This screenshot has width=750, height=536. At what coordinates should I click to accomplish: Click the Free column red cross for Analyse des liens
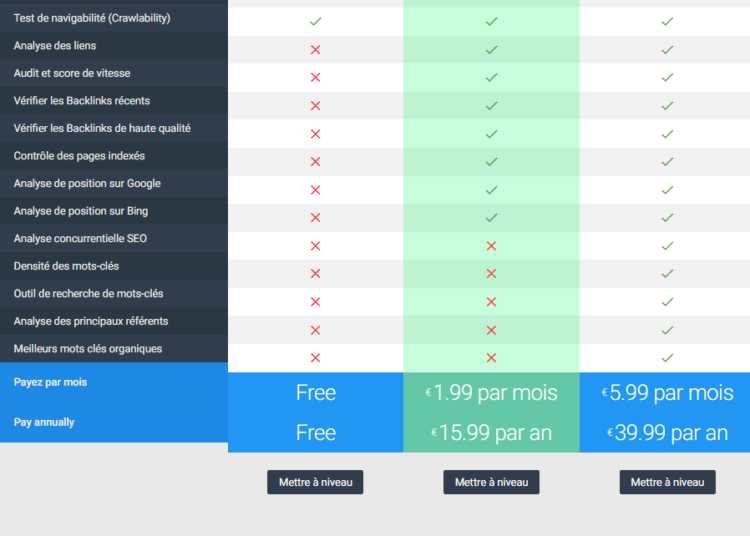coord(315,49)
